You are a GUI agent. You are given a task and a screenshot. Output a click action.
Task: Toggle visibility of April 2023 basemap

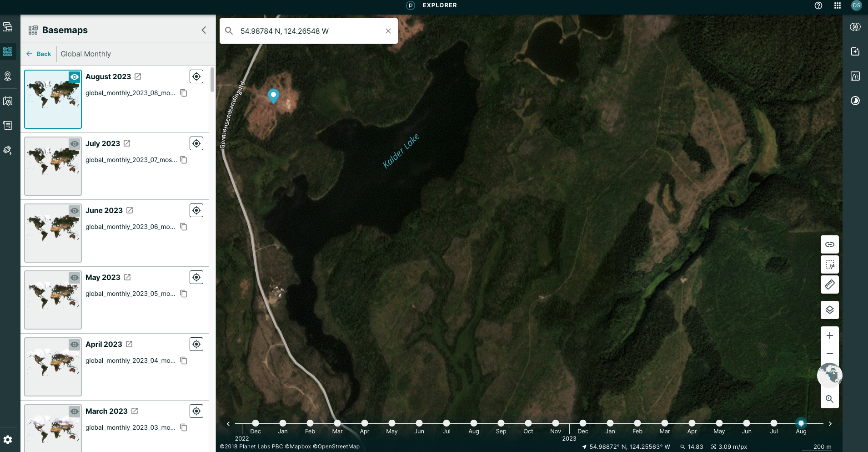pyautogui.click(x=75, y=345)
